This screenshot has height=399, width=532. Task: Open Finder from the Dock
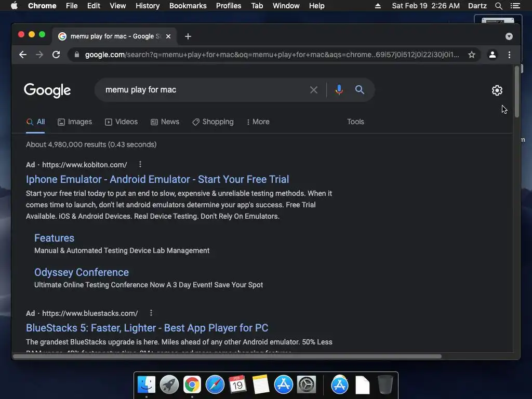147,385
